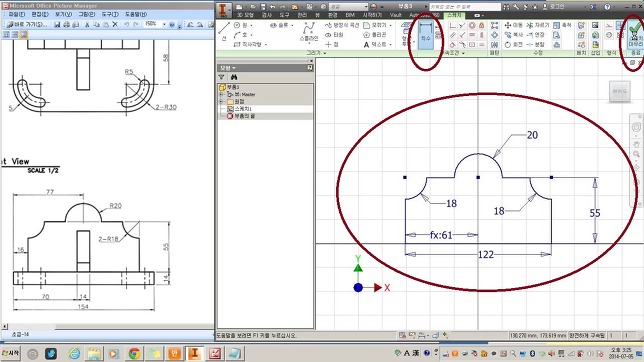Open the Arc tool dropdown arrow

tap(251, 35)
